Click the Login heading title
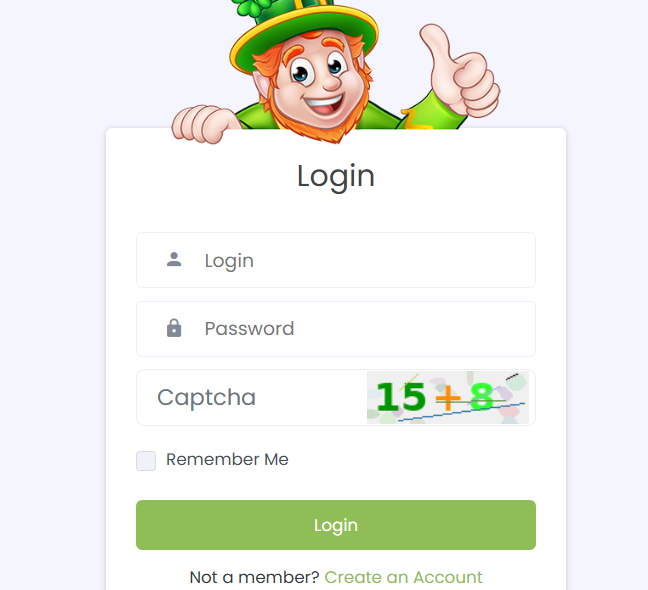The image size is (648, 590). 336,176
